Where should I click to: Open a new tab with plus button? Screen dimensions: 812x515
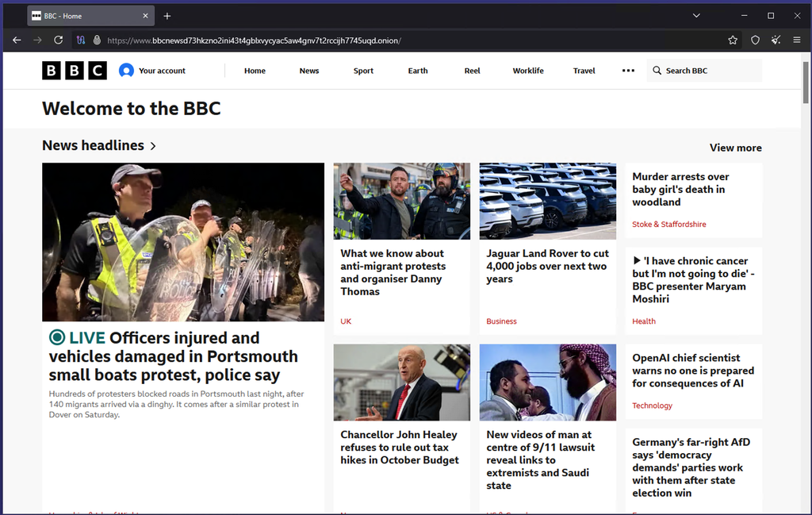[167, 16]
